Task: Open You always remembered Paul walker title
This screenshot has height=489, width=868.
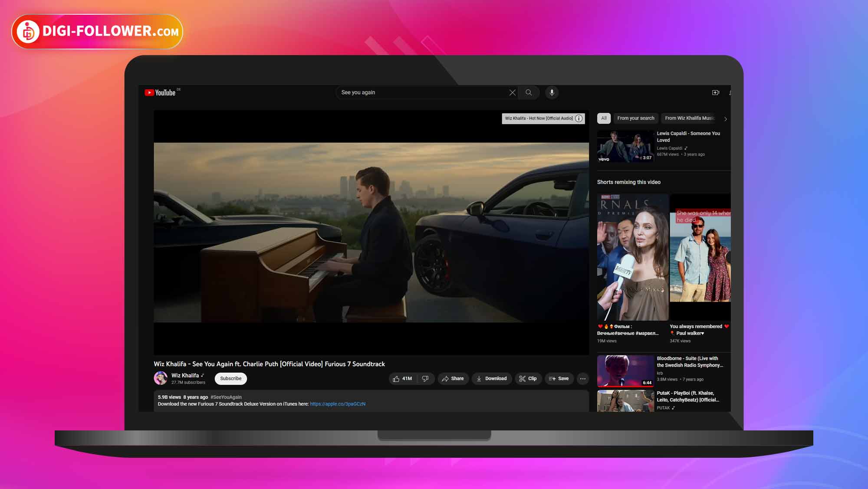Action: [x=699, y=330]
